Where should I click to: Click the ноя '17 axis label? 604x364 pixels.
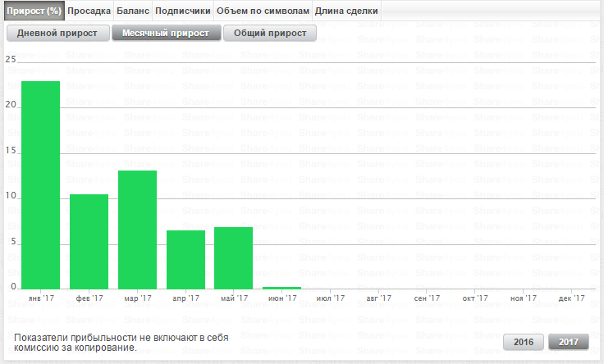pos(523,298)
